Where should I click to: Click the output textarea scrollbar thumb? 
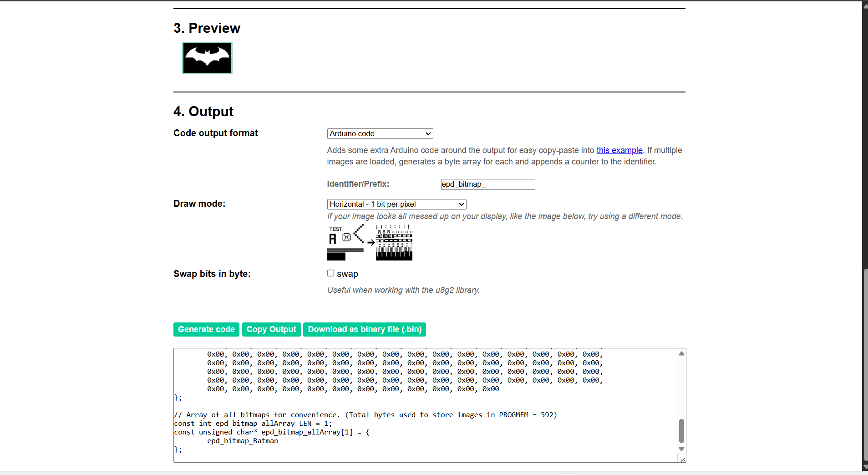click(681, 431)
